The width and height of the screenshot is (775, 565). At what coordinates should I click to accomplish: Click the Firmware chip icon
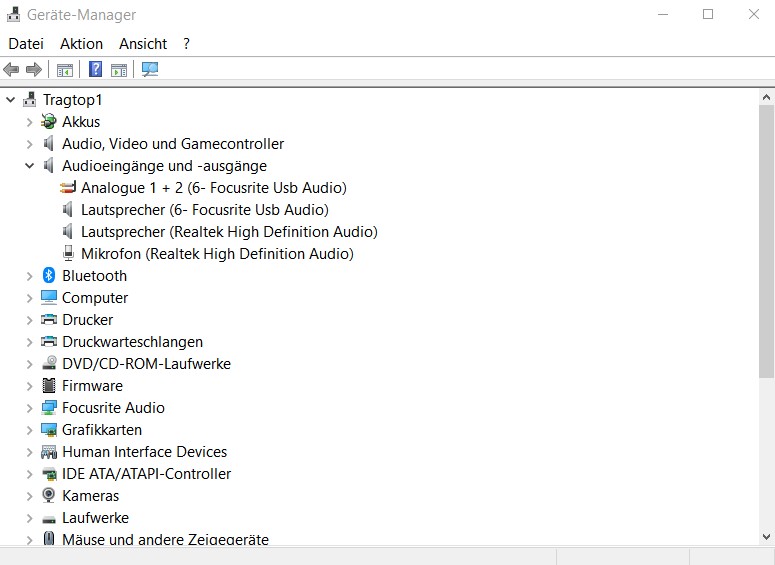point(49,385)
